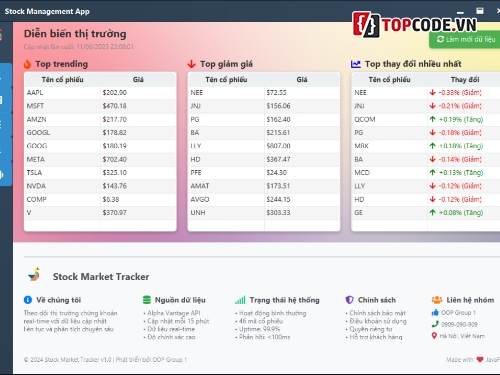Screen dimensions: 500x375
Task: Select the META stock row
Action: tap(100, 159)
